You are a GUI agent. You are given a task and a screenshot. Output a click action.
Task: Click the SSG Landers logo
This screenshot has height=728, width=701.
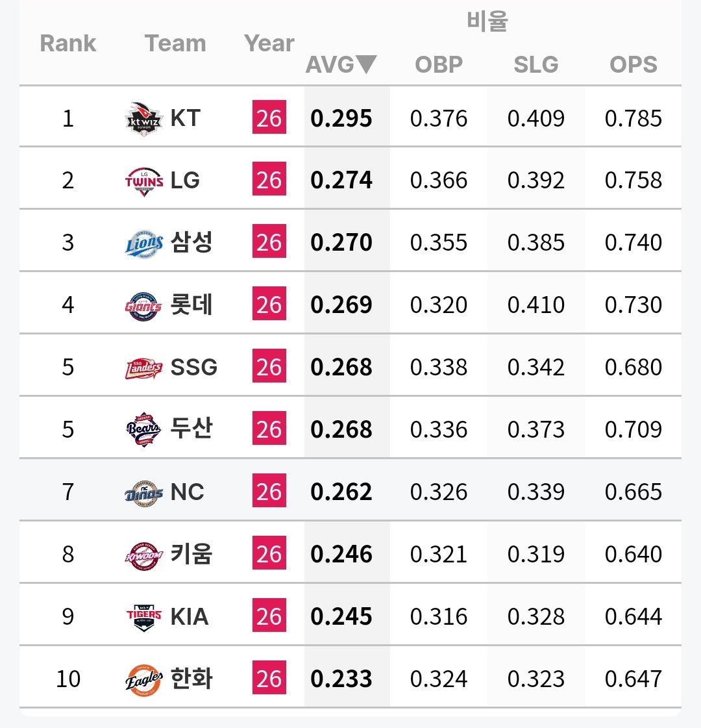coord(144,368)
